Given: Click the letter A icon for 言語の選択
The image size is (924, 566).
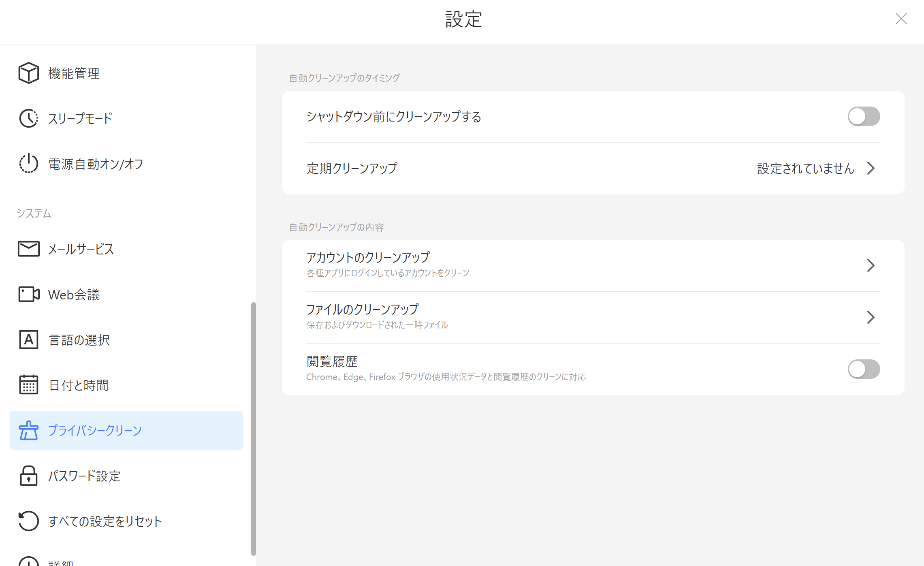Looking at the screenshot, I should pos(28,340).
